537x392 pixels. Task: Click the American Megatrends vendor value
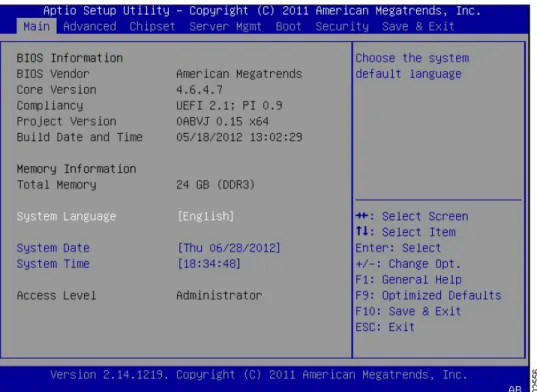pyautogui.click(x=239, y=74)
